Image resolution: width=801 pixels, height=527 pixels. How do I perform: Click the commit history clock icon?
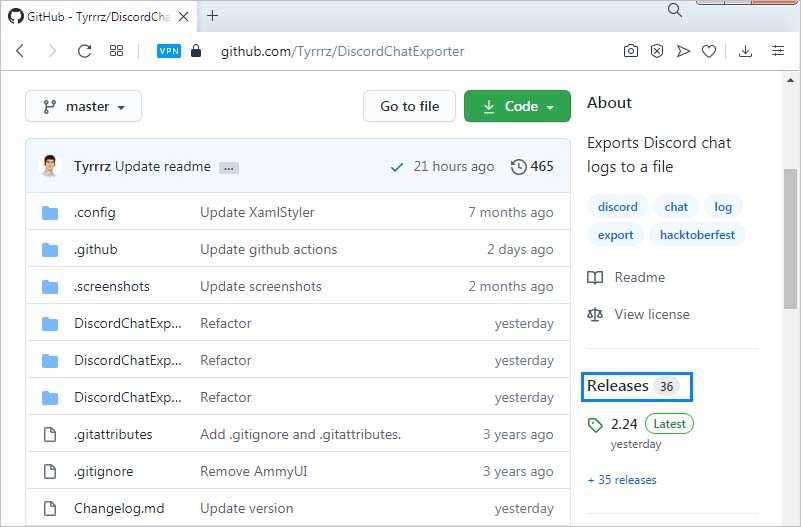tap(518, 166)
